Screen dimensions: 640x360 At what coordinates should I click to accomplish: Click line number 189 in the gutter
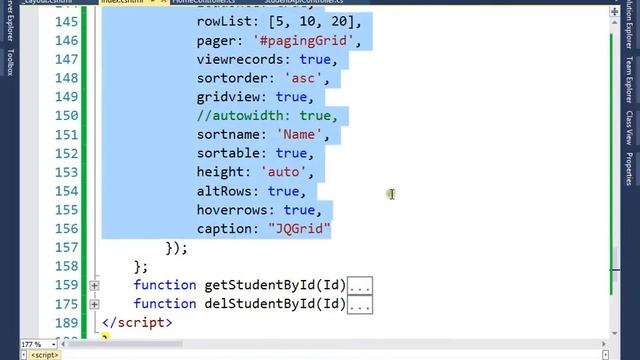tap(67, 323)
